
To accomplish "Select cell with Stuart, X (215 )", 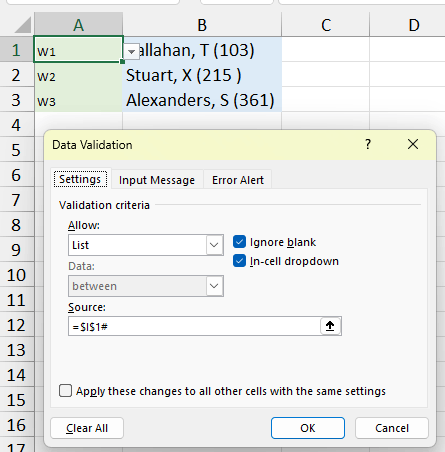I will coord(202,74).
